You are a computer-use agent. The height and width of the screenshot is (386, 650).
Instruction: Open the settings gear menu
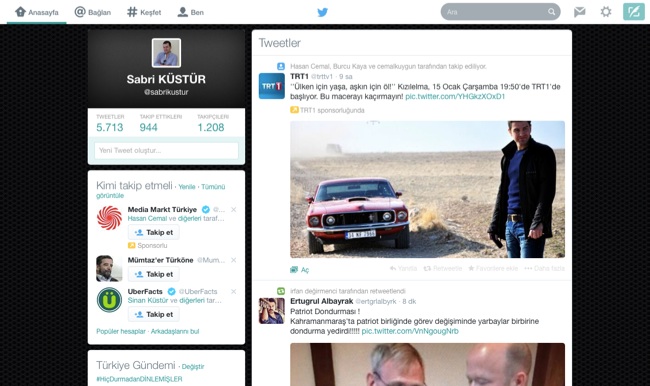point(606,12)
